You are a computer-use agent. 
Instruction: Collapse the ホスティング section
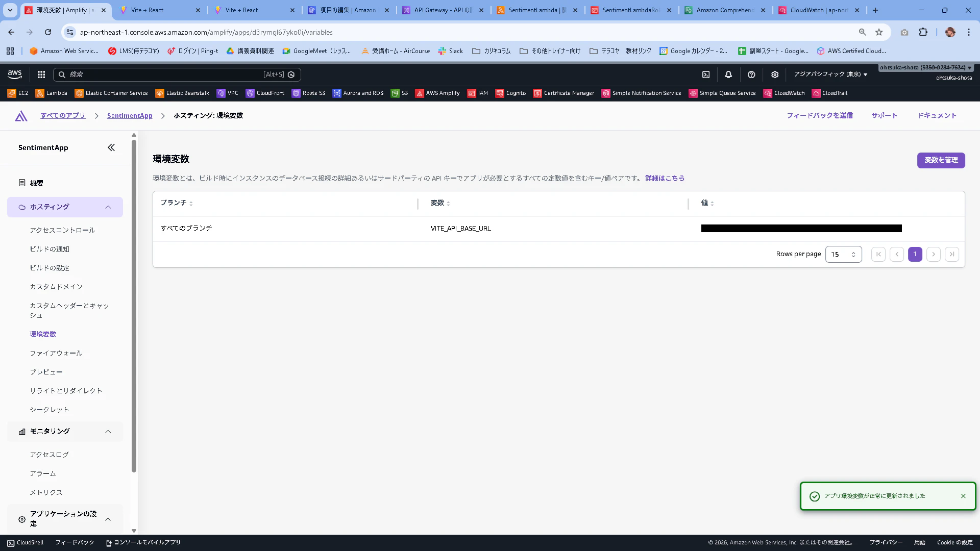[108, 207]
